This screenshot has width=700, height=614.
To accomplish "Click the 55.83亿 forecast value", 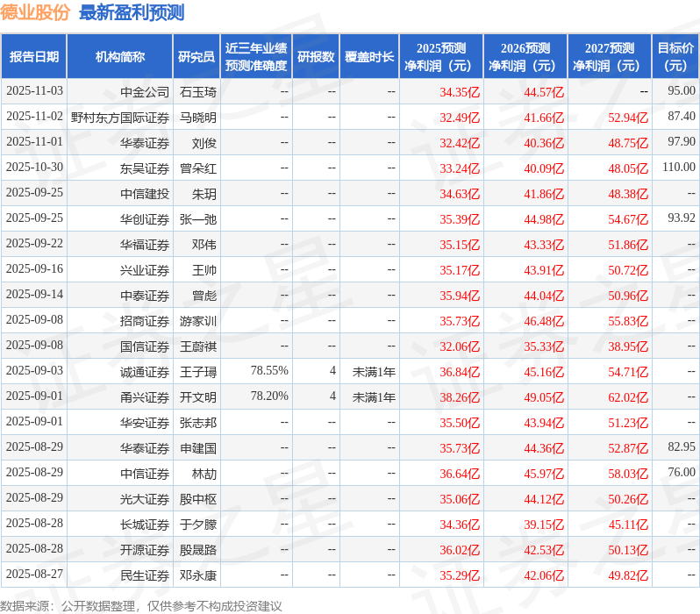I will [628, 322].
